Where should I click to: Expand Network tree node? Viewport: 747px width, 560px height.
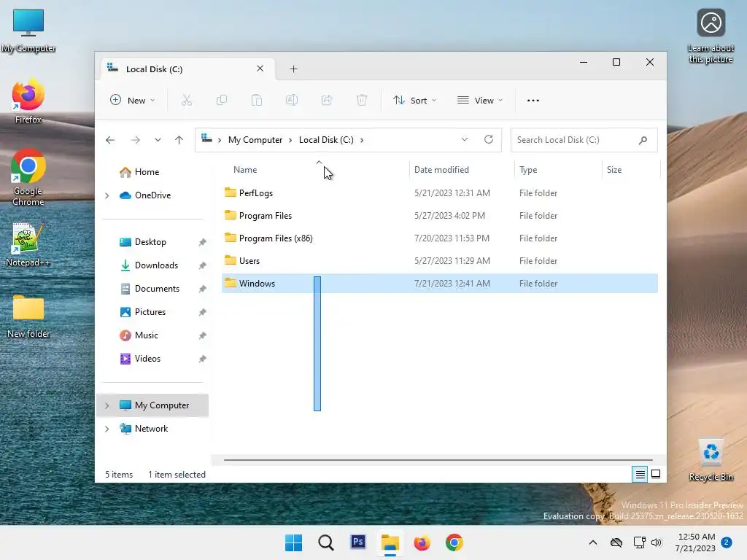(107, 429)
